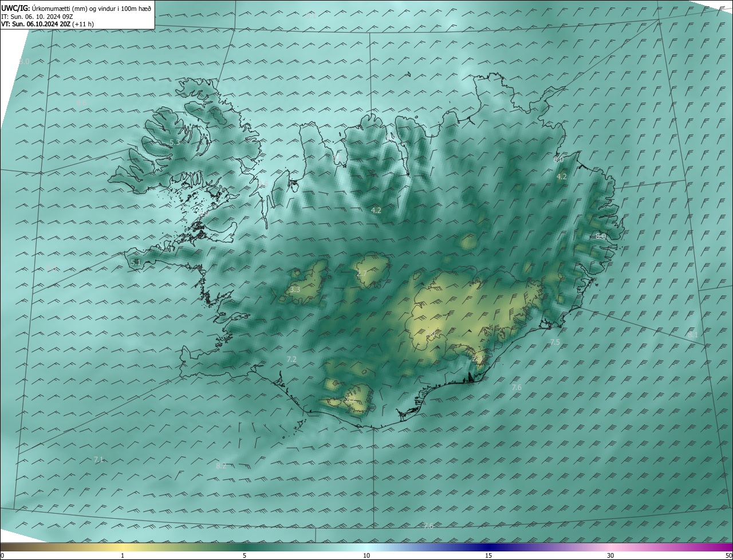
Task: Click the 5.1 value on Snæfellsnes peninsula
Action: (135, 263)
